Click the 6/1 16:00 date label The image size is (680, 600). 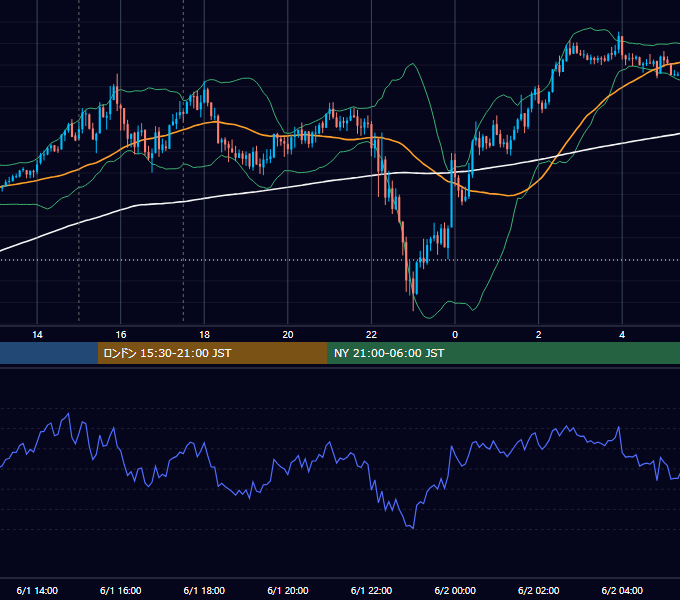[121, 590]
